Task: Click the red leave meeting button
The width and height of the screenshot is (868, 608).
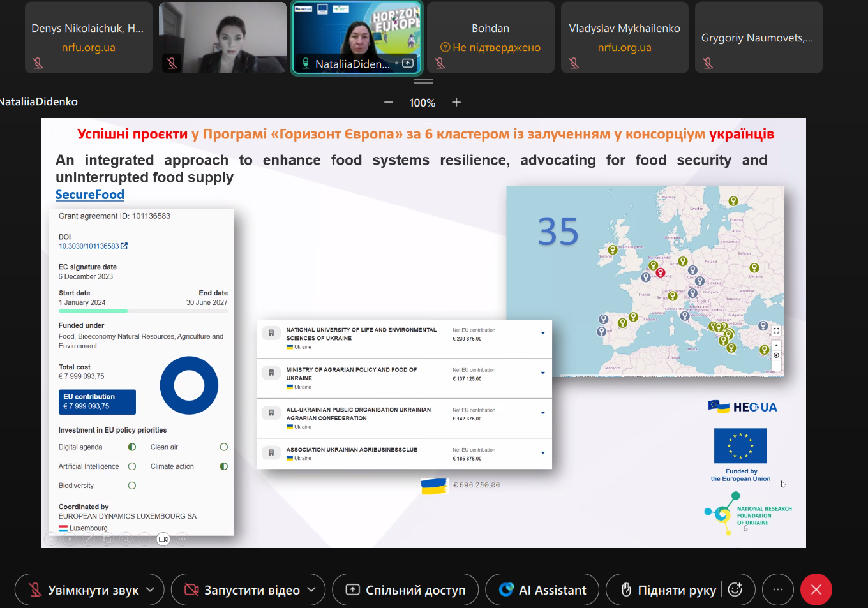Action: 816,589
